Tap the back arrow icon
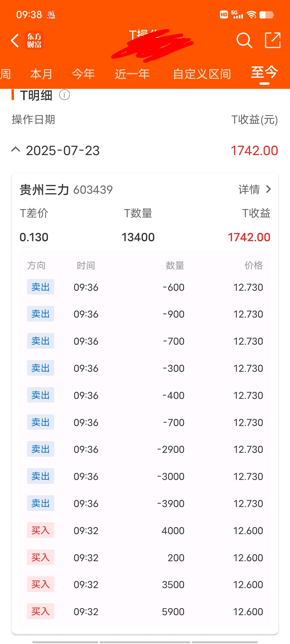Viewport: 290px width, 644px height. [15, 41]
